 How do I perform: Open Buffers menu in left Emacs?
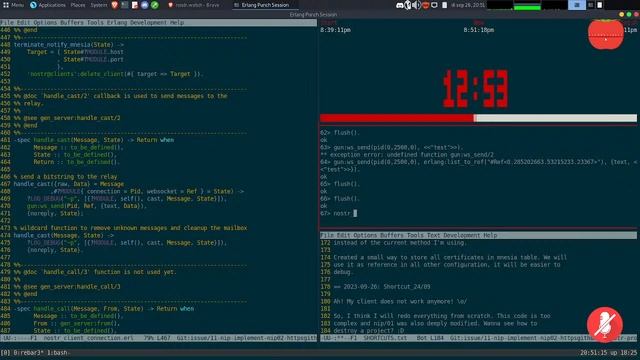[71, 22]
